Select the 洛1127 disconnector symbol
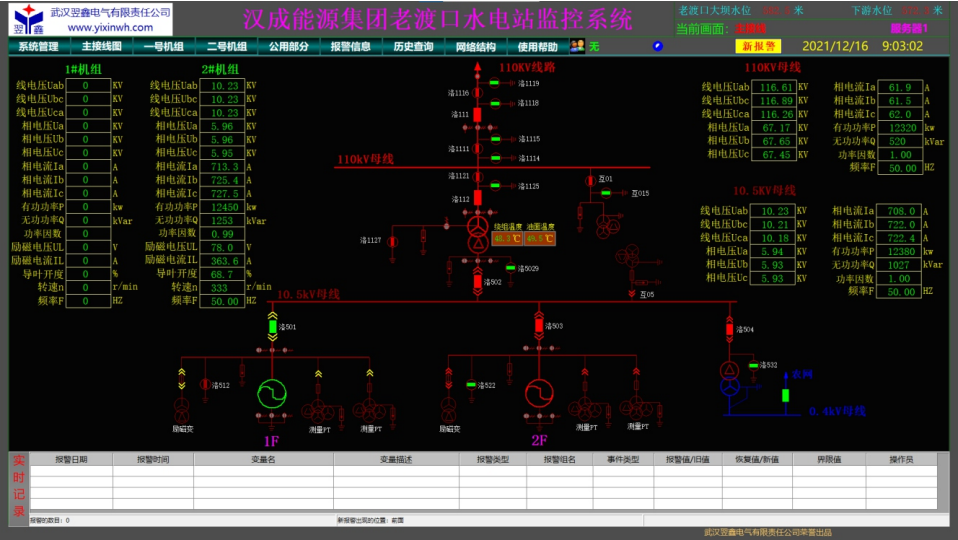The width and height of the screenshot is (958, 540). 392,242
